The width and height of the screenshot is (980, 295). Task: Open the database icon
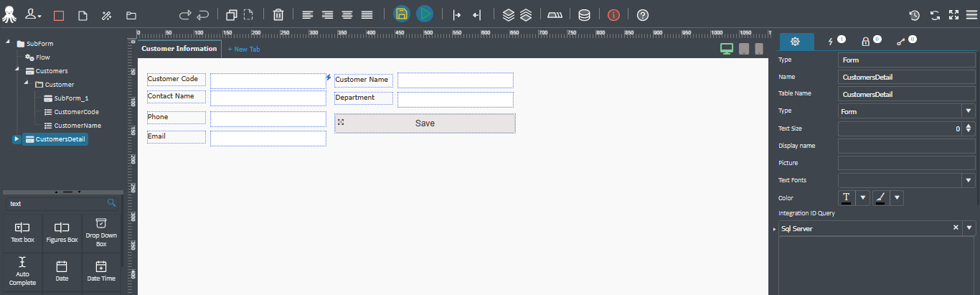click(x=585, y=15)
